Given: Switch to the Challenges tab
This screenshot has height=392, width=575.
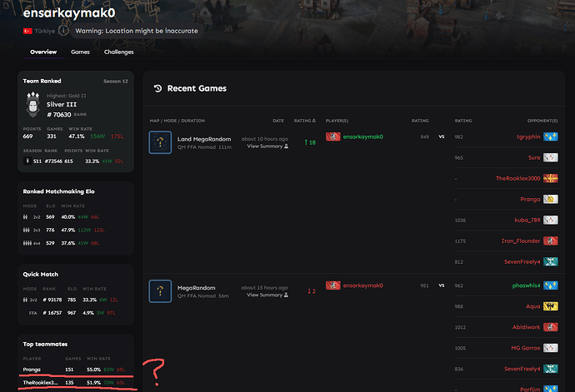Looking at the screenshot, I should [118, 52].
